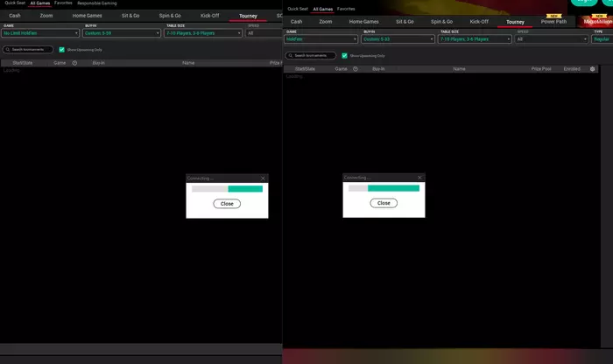
Task: Sort by Buy-In column in right window
Action: [x=378, y=69]
